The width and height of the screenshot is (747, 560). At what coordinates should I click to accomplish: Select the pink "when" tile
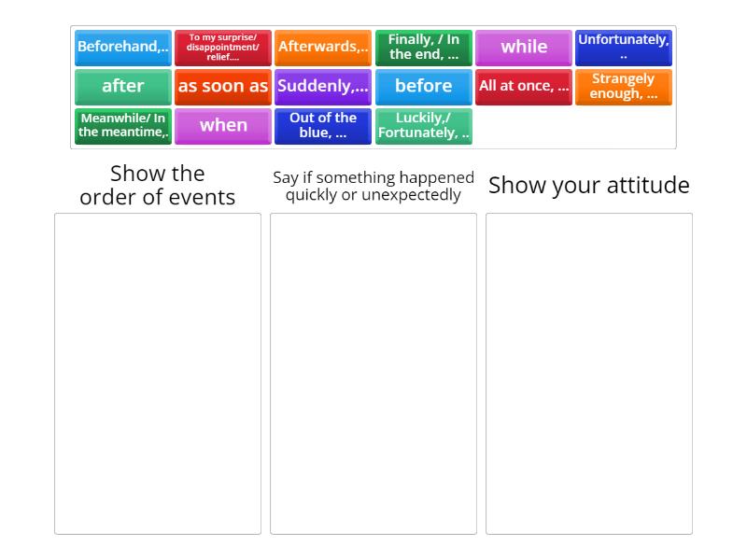tap(223, 125)
